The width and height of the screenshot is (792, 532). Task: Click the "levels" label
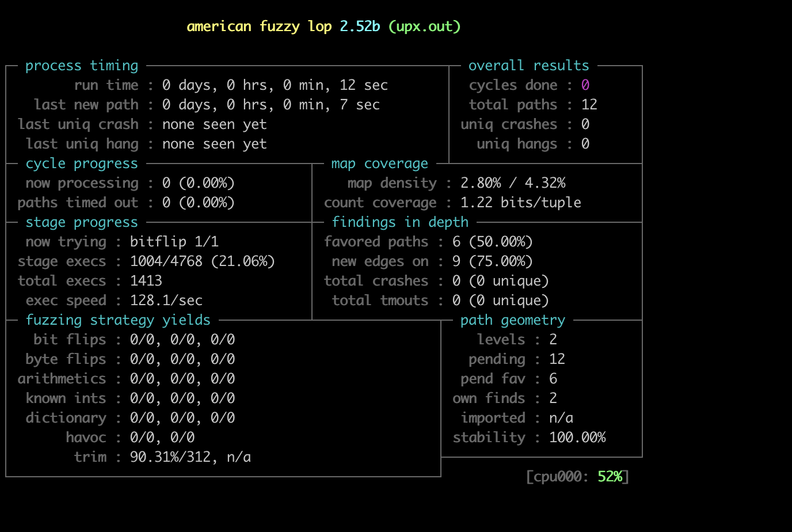[501, 340]
